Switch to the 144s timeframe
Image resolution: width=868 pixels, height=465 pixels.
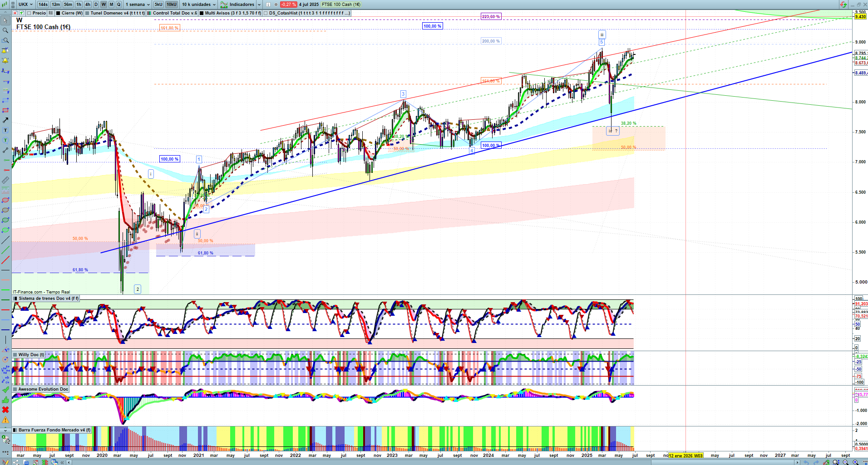pyautogui.click(x=43, y=5)
